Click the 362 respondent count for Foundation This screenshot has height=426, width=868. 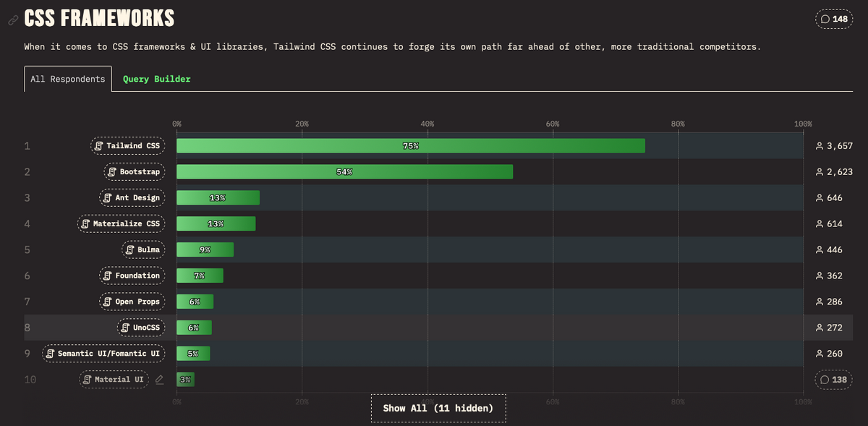point(829,276)
